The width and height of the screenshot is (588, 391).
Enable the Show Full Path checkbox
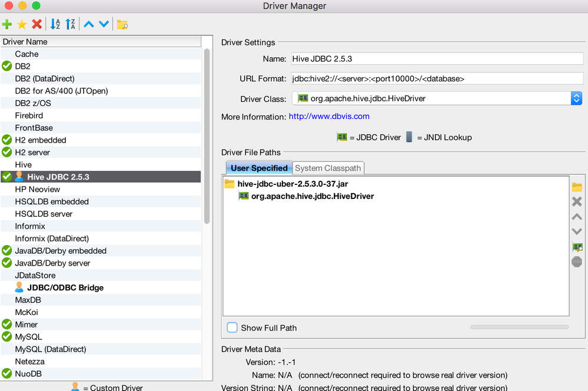pos(232,327)
